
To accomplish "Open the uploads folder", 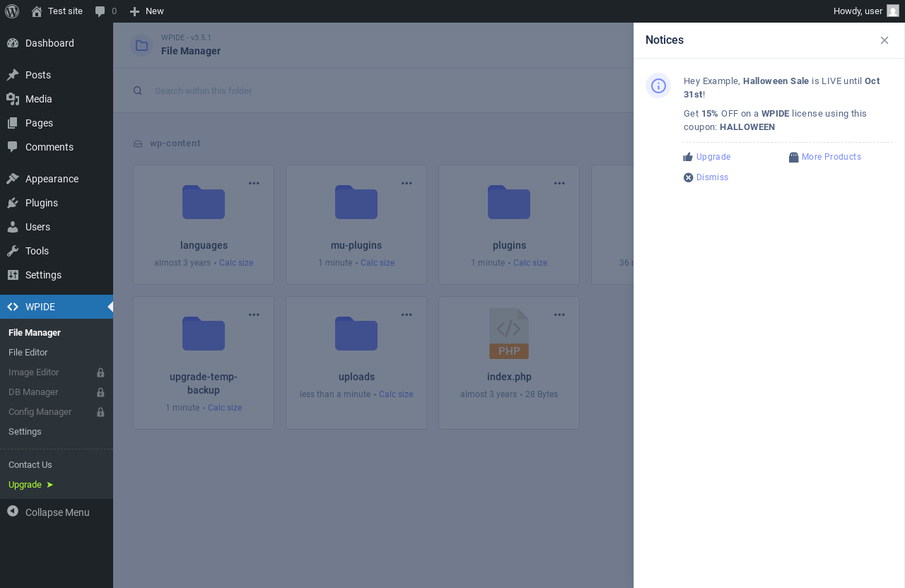I will [x=356, y=334].
